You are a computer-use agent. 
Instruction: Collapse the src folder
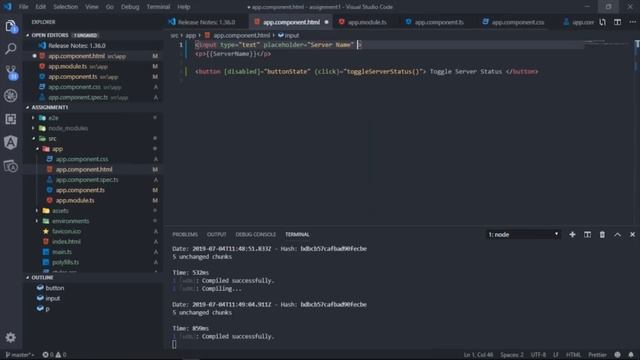[x=33, y=138]
